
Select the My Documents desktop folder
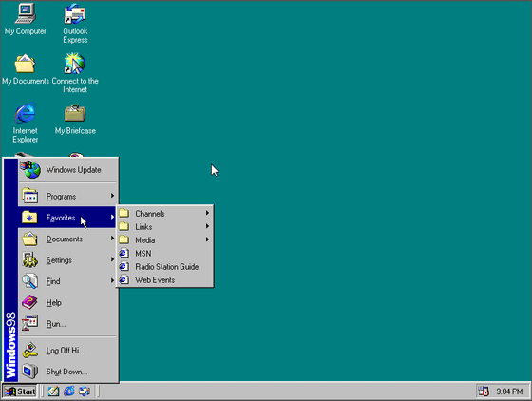pyautogui.click(x=25, y=68)
